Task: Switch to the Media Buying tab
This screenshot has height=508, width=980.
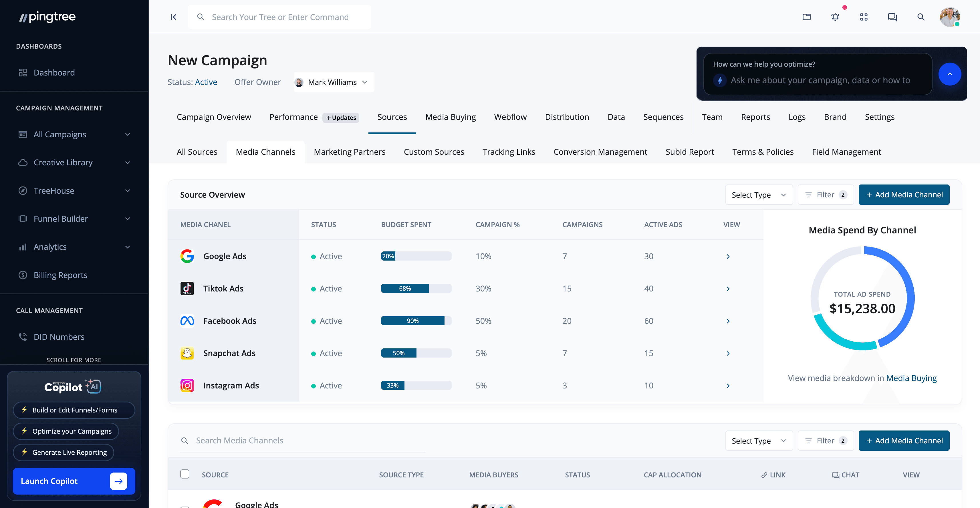Action: tap(451, 117)
